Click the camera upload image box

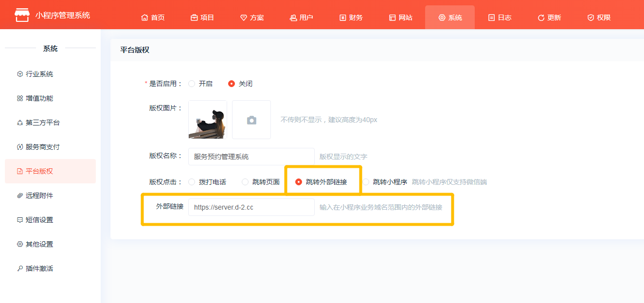pos(251,120)
